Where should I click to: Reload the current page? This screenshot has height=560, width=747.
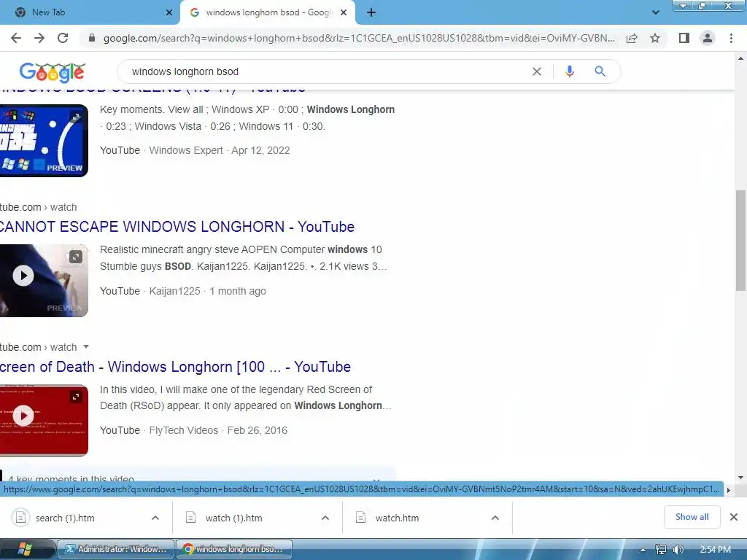[x=63, y=38]
